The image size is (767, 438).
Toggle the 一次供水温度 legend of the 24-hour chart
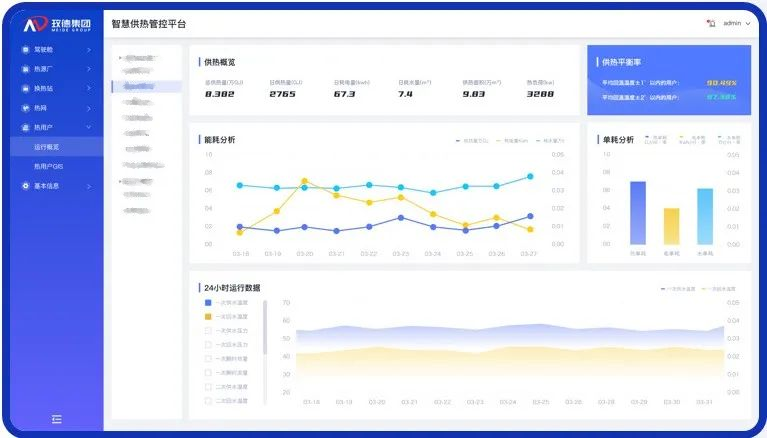click(x=678, y=289)
